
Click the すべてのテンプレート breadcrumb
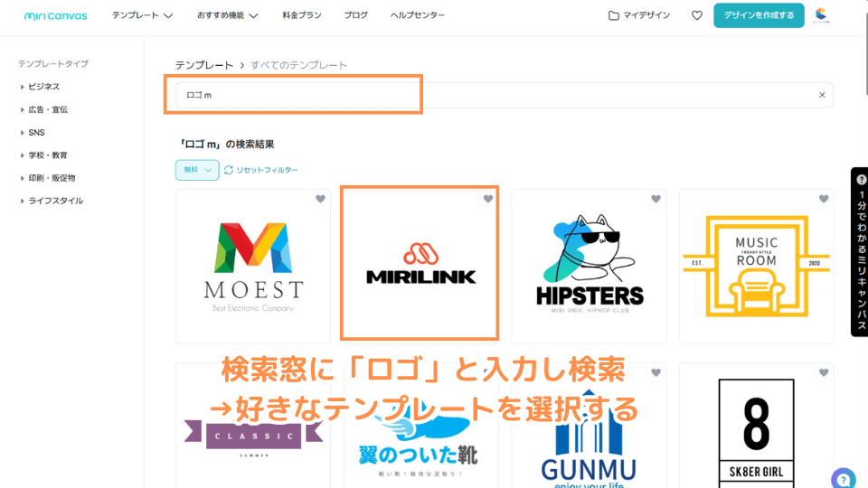click(299, 65)
